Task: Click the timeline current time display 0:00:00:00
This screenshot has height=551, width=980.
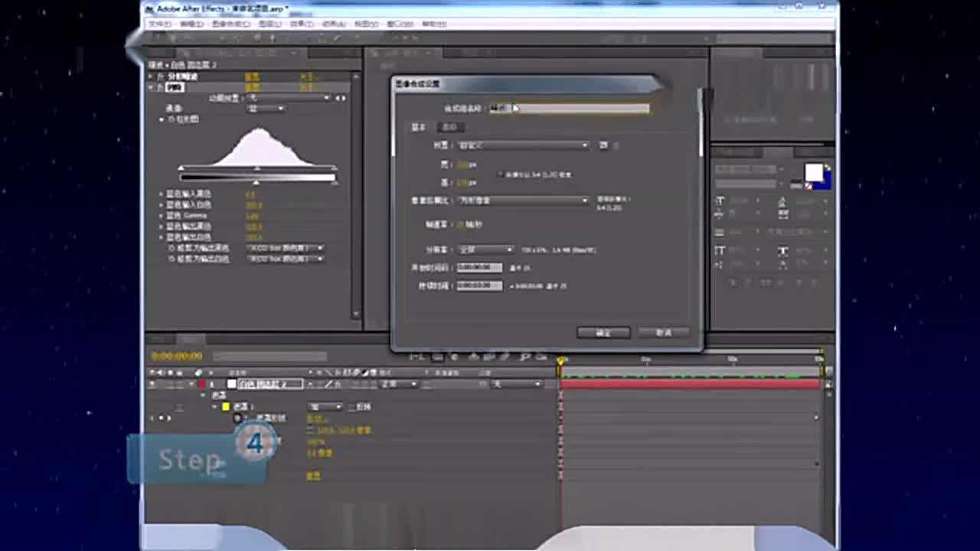Action: (x=178, y=357)
